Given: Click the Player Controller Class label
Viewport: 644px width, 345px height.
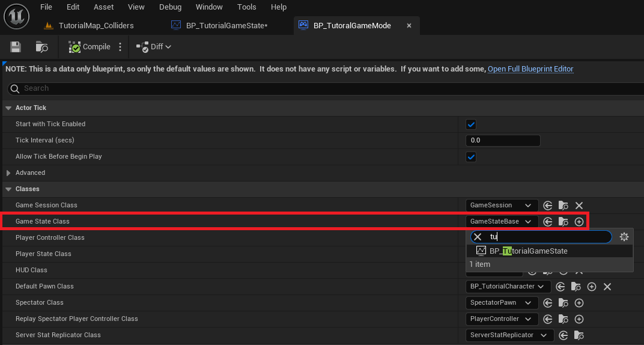Looking at the screenshot, I should (x=50, y=237).
